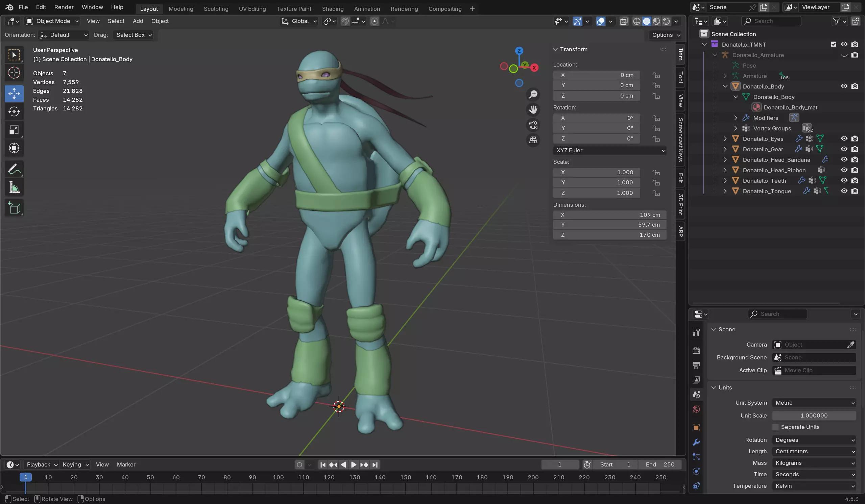Image resolution: width=865 pixels, height=504 pixels.
Task: Activate the Rotate tool
Action: coord(14,111)
